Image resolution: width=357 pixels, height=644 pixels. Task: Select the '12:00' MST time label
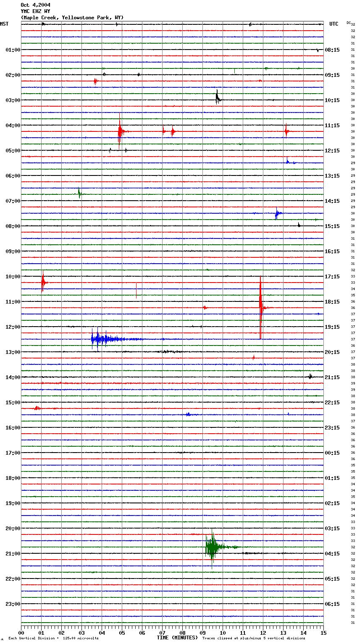pyautogui.click(x=13, y=327)
